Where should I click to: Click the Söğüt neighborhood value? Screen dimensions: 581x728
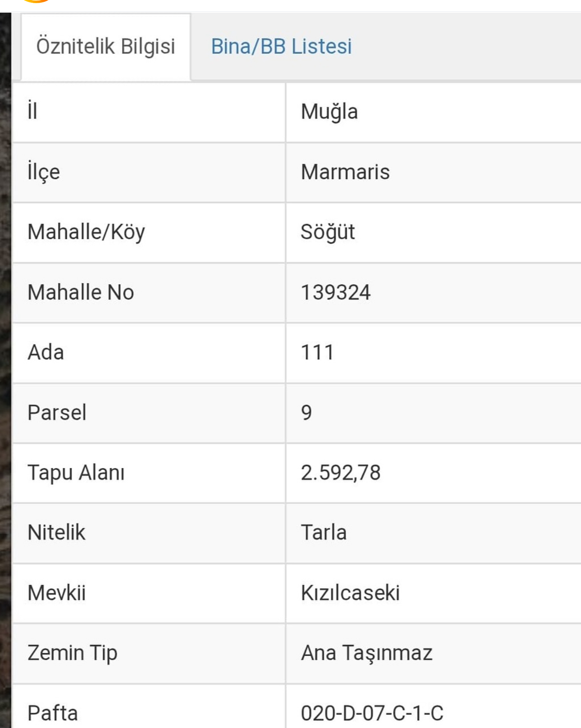pos(327,232)
